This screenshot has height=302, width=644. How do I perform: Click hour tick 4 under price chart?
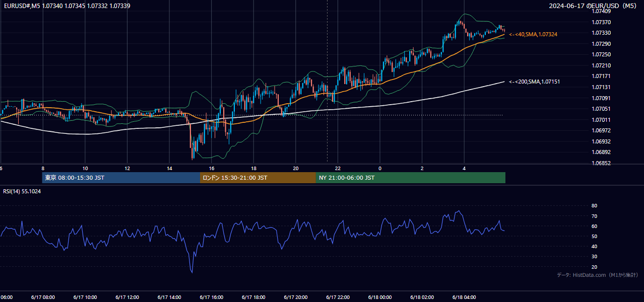point(464,169)
